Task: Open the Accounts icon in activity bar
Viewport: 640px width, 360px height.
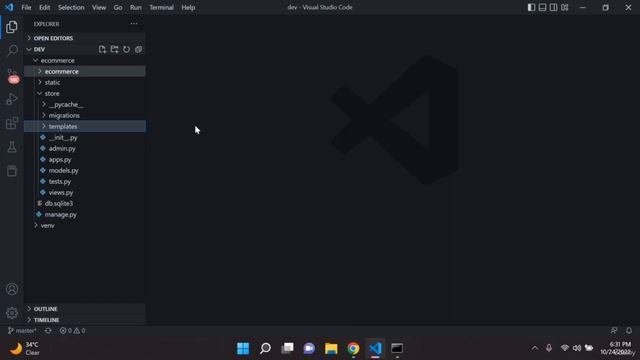Action: coord(12,289)
